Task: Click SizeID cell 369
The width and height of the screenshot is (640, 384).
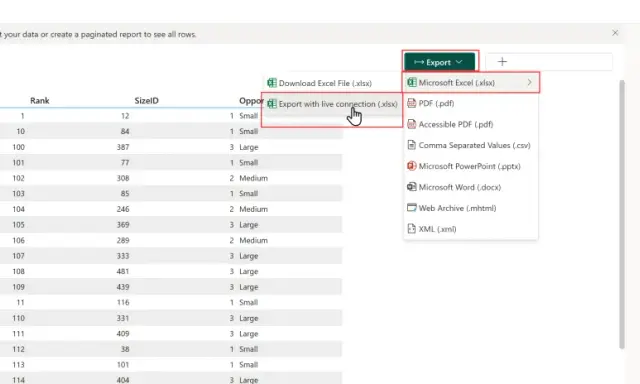Action: point(123,224)
